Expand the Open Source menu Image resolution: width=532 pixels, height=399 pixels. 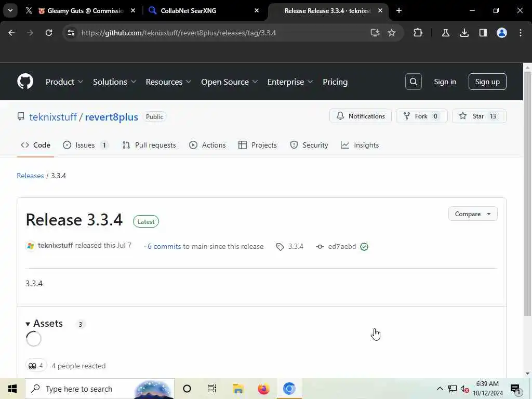pos(229,82)
